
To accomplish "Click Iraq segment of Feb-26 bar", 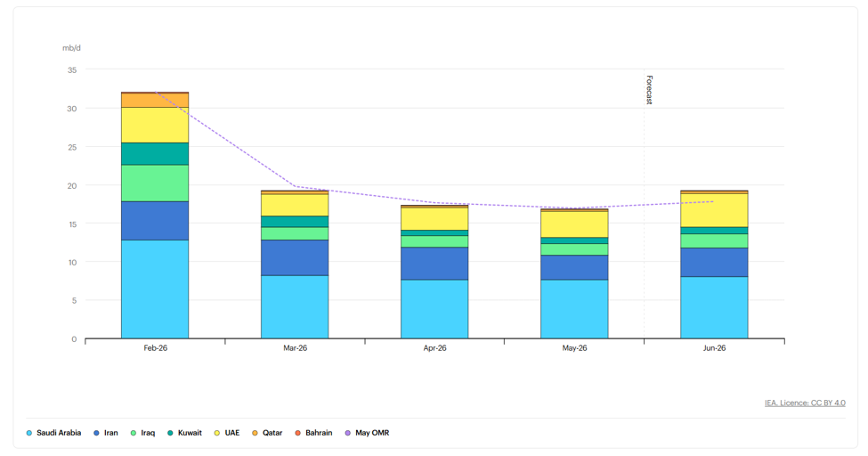I will [x=155, y=183].
